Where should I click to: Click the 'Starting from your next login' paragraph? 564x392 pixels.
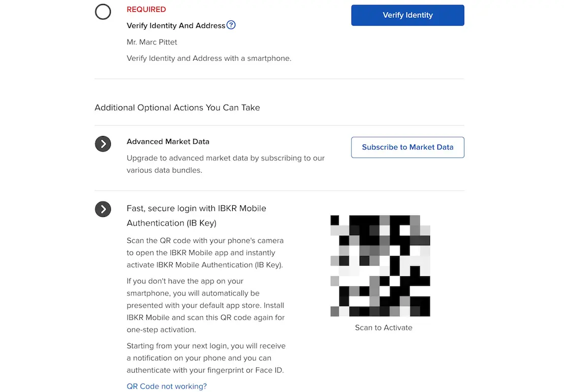(x=206, y=358)
